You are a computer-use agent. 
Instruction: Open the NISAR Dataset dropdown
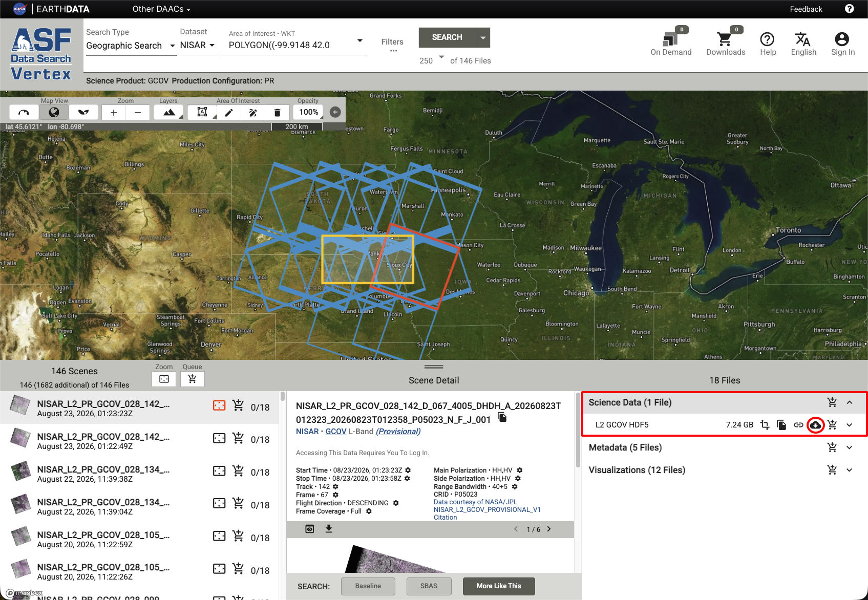[198, 46]
